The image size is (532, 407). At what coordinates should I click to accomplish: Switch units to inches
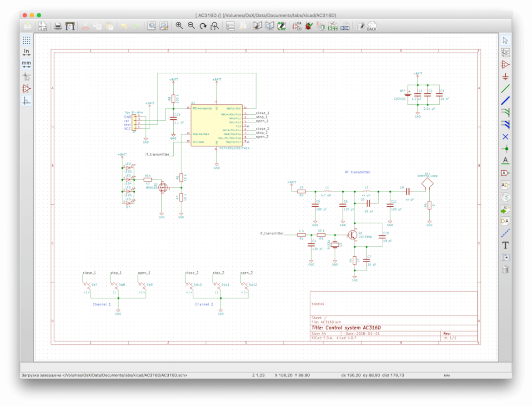click(x=26, y=52)
